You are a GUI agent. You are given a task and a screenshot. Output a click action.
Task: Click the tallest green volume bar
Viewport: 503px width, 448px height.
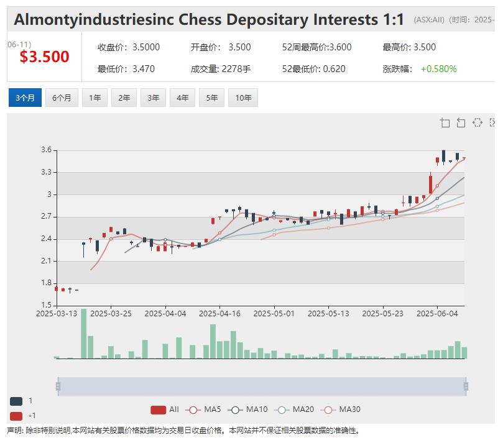84,334
